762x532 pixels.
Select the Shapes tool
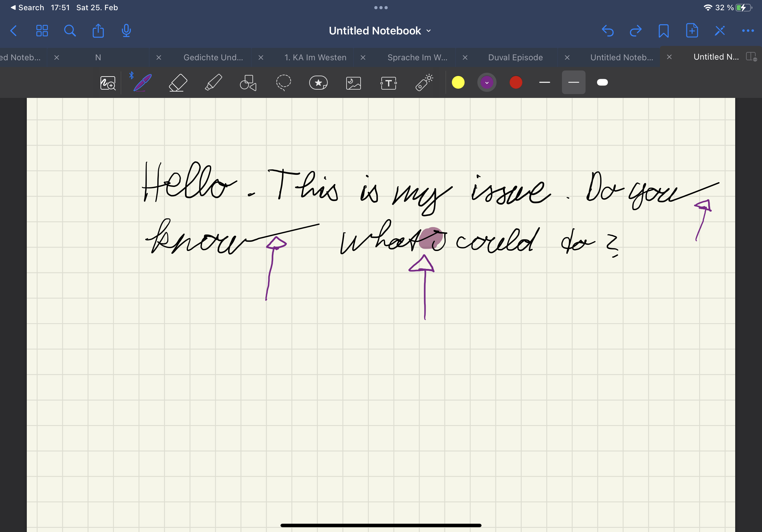248,83
